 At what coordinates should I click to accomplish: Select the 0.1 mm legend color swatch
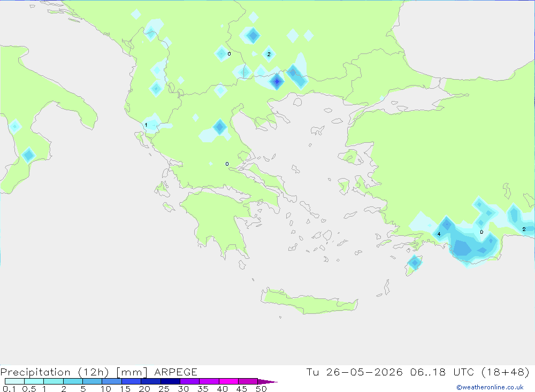14,381
